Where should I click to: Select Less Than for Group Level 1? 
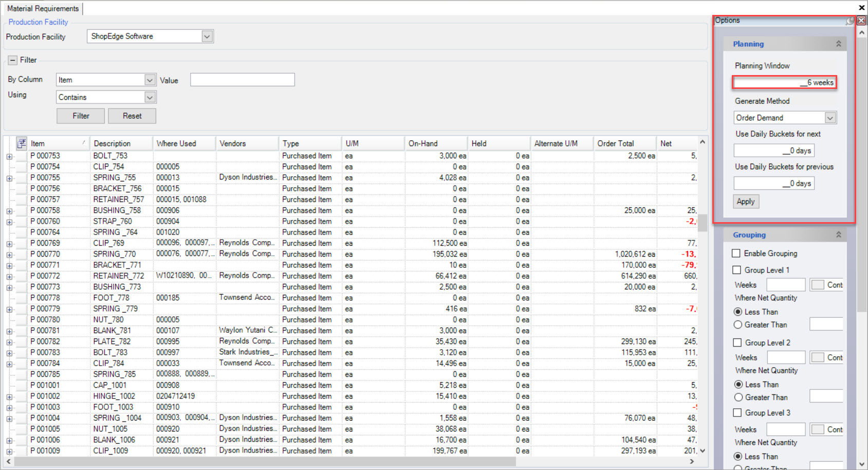click(738, 312)
